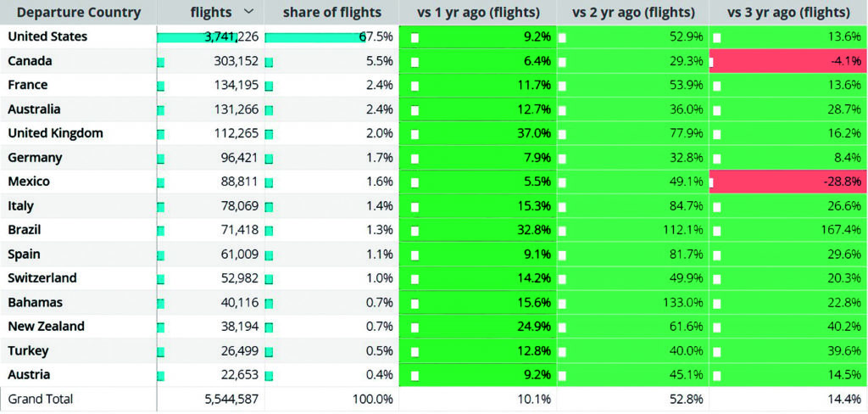This screenshot has height=414, width=868.
Task: Click the Brazil row label
Action: 25,230
